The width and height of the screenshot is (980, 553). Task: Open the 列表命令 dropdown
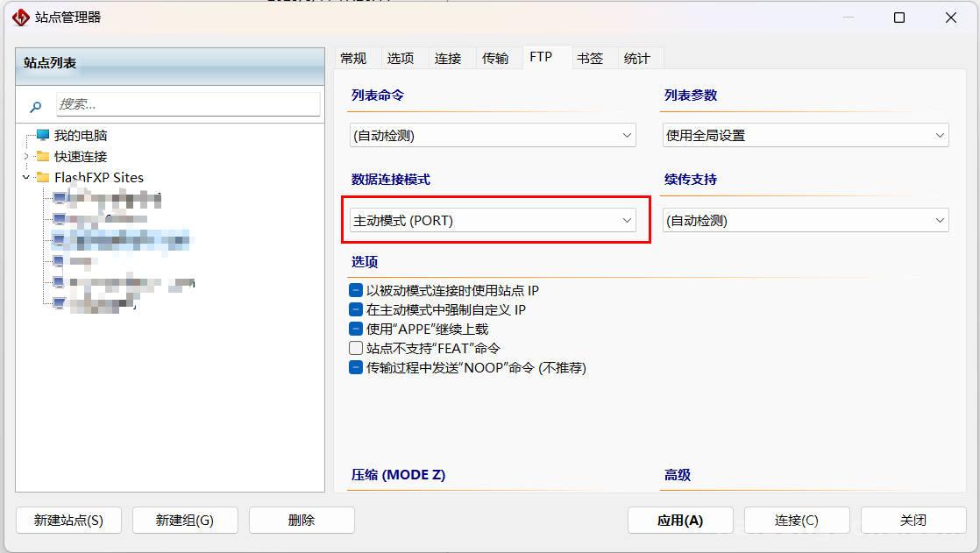(x=493, y=135)
